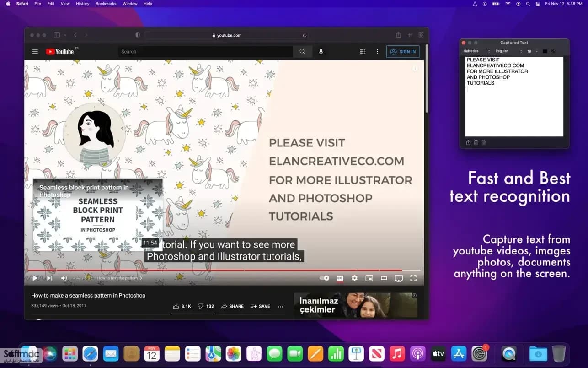Open the Edit menu
Image resolution: width=588 pixels, height=368 pixels.
coord(51,4)
